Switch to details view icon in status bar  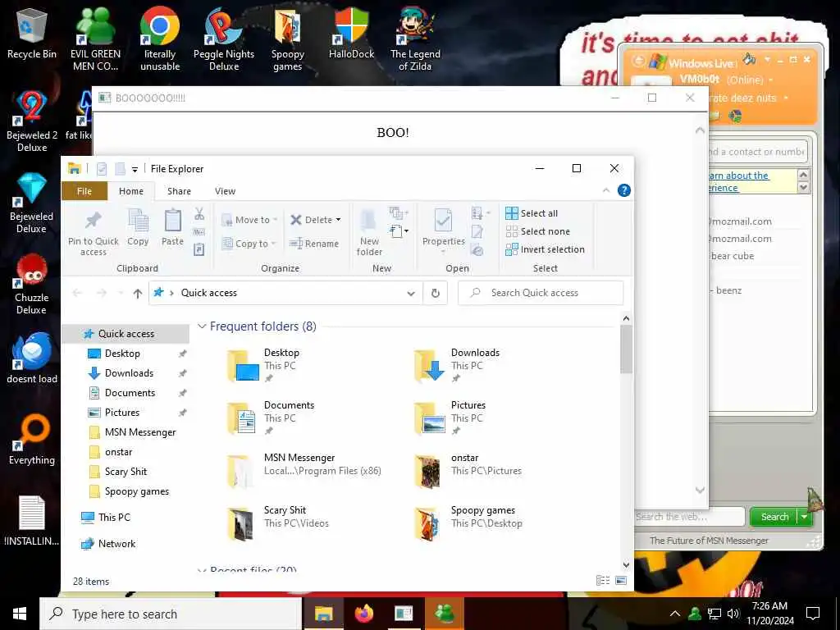point(603,581)
